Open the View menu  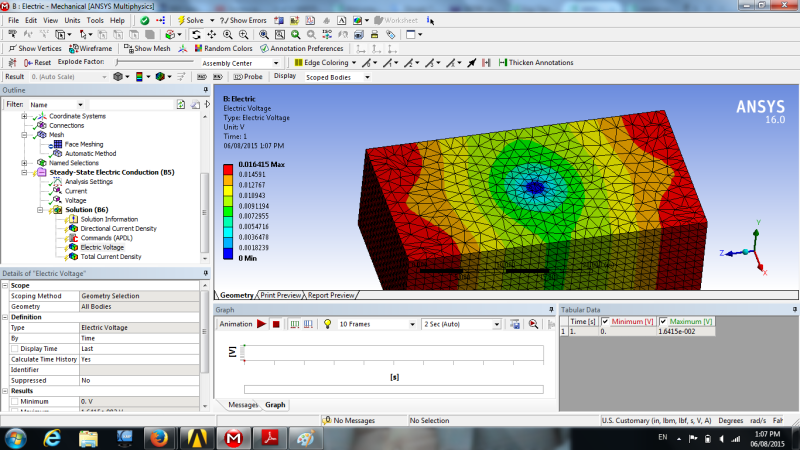(51, 20)
